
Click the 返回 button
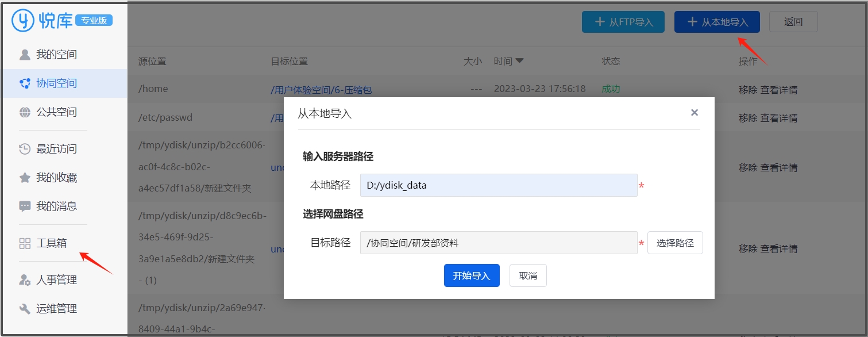coord(793,22)
